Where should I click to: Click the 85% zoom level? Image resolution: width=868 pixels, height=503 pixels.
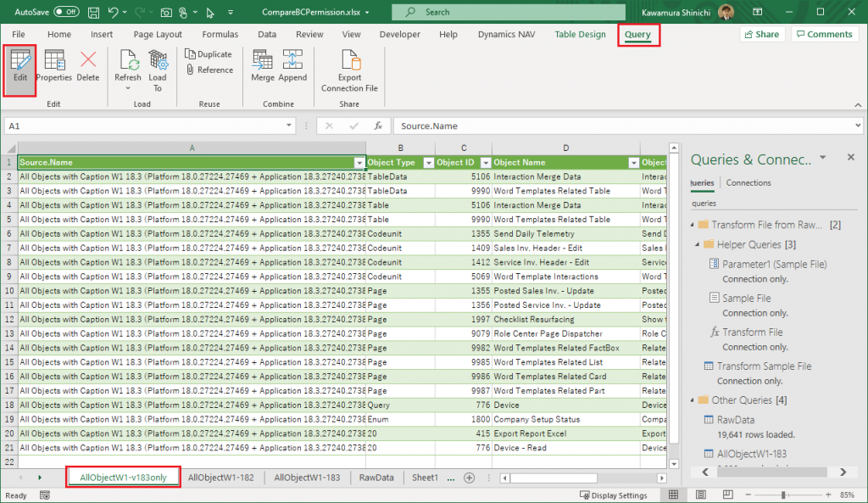point(847,495)
